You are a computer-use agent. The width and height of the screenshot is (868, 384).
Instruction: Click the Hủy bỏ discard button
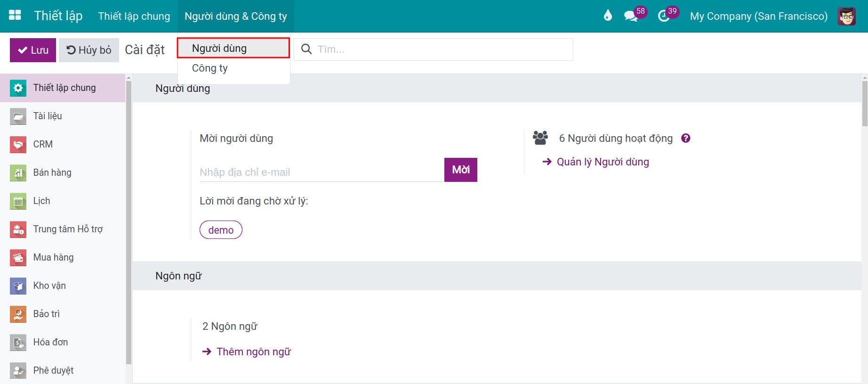pos(89,50)
